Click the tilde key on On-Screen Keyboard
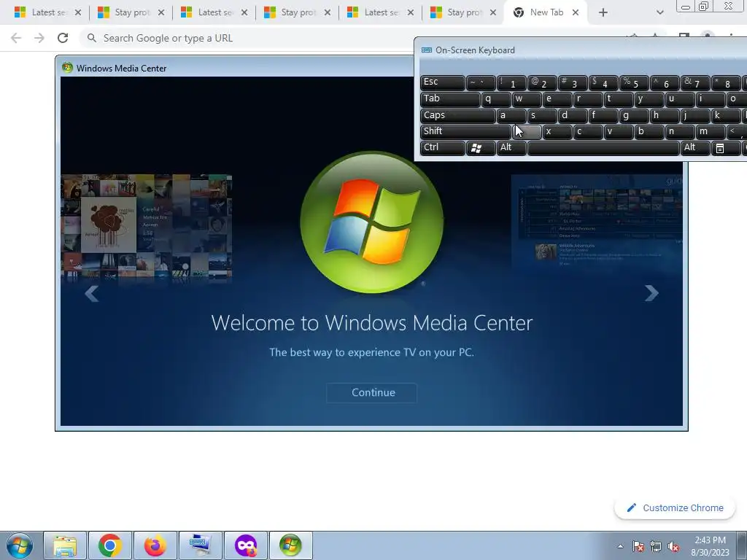Screen dimensions: 747x560 (481, 83)
